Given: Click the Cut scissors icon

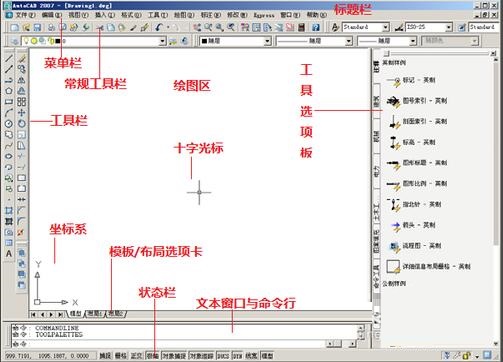Looking at the screenshot, I should (99, 28).
